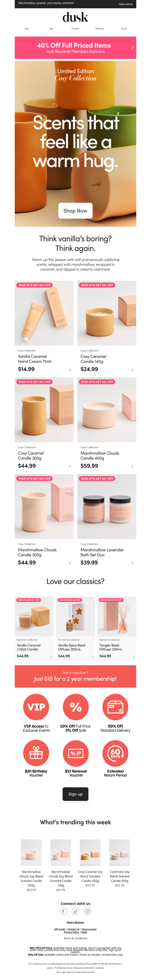Viewport: 151px width, 980px height.
Task: Open the Instagram social icon
Action: 88,911
